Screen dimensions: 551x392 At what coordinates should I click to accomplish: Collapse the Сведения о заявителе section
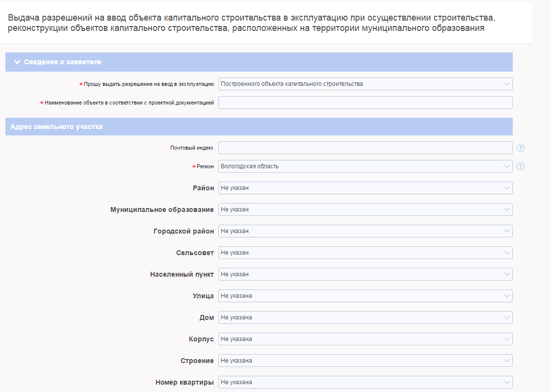tap(63, 62)
